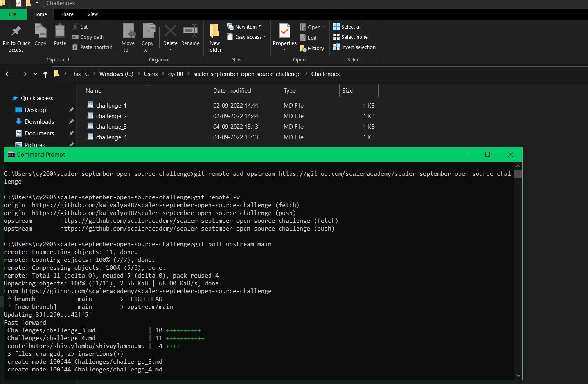Viewport: 588px width, 384px height.
Task: Sort by the Size column header
Action: (347, 90)
